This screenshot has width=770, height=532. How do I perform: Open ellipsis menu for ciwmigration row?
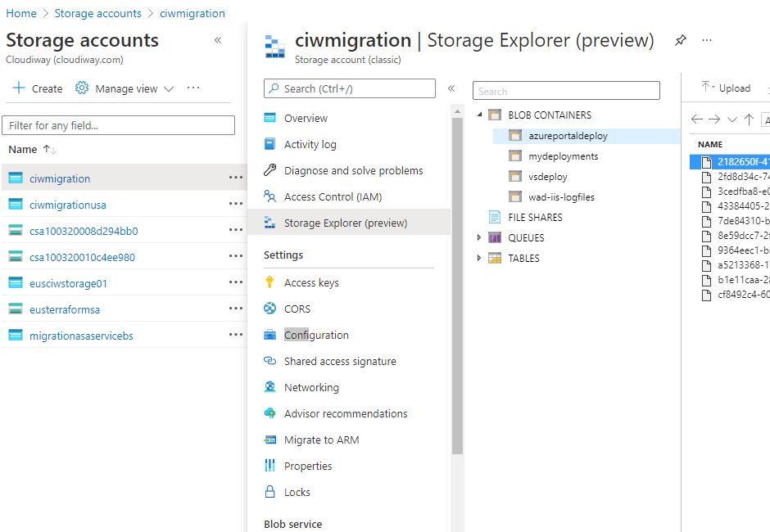point(236,177)
